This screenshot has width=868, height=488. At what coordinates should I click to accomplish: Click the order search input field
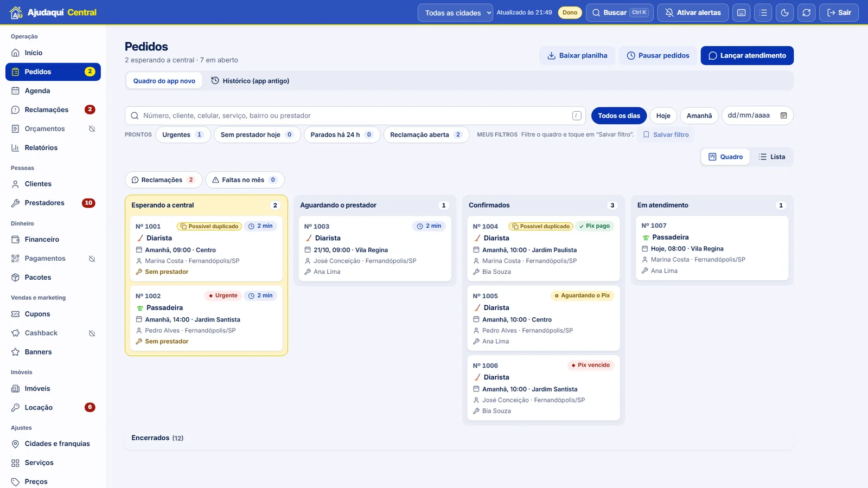click(x=355, y=115)
